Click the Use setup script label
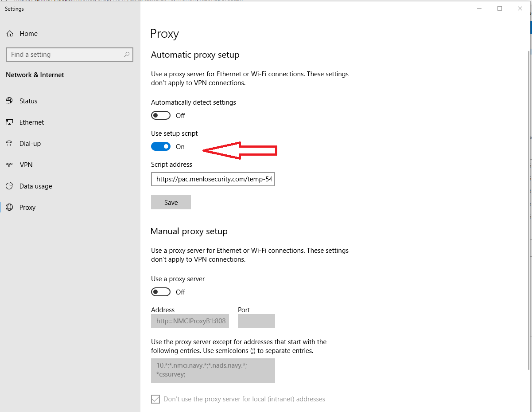This screenshot has width=532, height=412. 175,133
